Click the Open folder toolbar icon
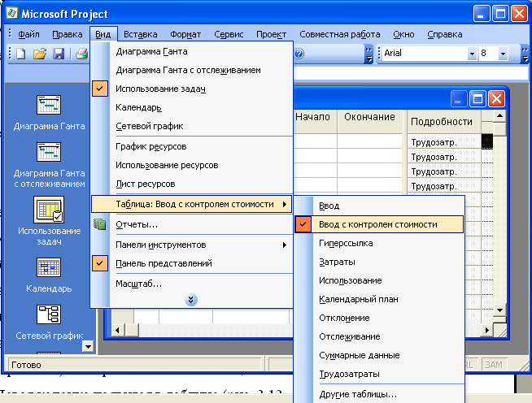This screenshot has width=532, height=403. point(40,54)
